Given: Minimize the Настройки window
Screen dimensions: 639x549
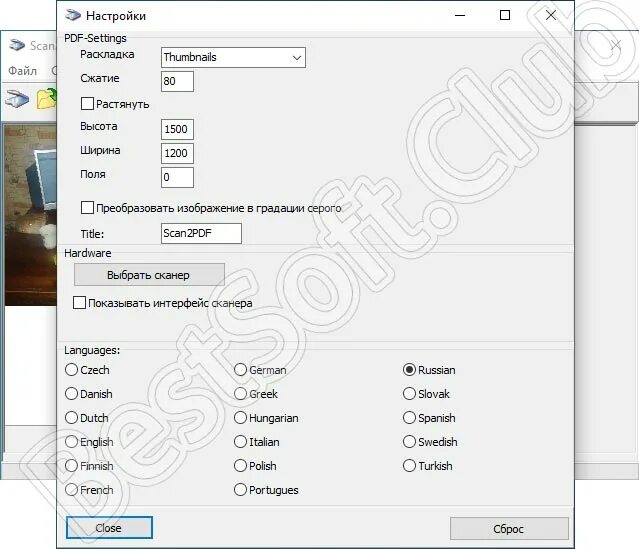Looking at the screenshot, I should [460, 15].
